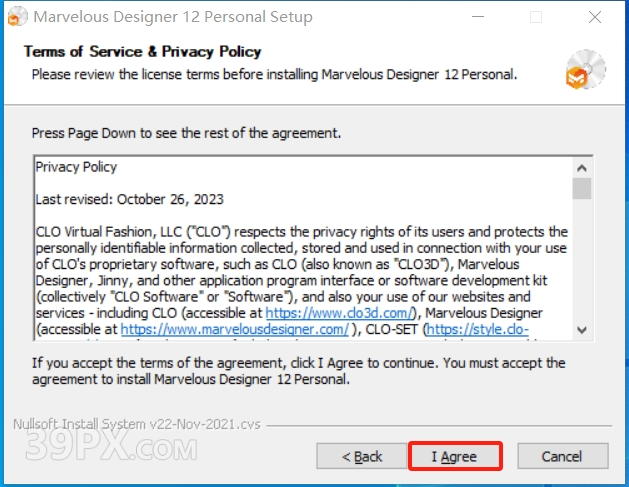Close the Marvelous Designer setup window
The height and width of the screenshot is (487, 629).
click(x=595, y=17)
